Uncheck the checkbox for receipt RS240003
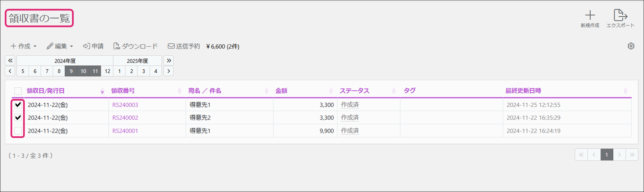 (x=18, y=105)
